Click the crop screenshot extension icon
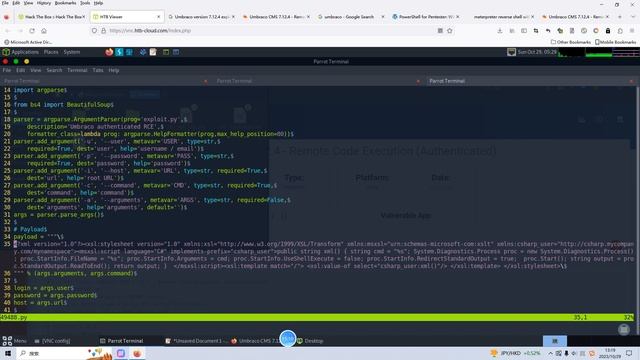The image size is (640, 360). coord(536,31)
